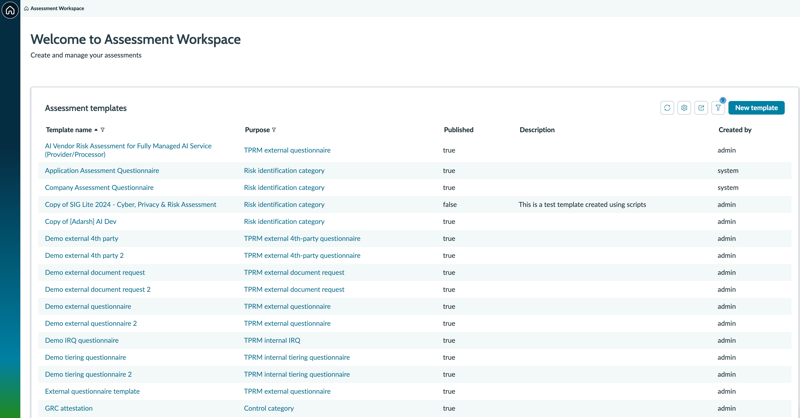Image resolution: width=800 pixels, height=418 pixels.
Task: Sort by the Published column header
Action: tap(459, 130)
